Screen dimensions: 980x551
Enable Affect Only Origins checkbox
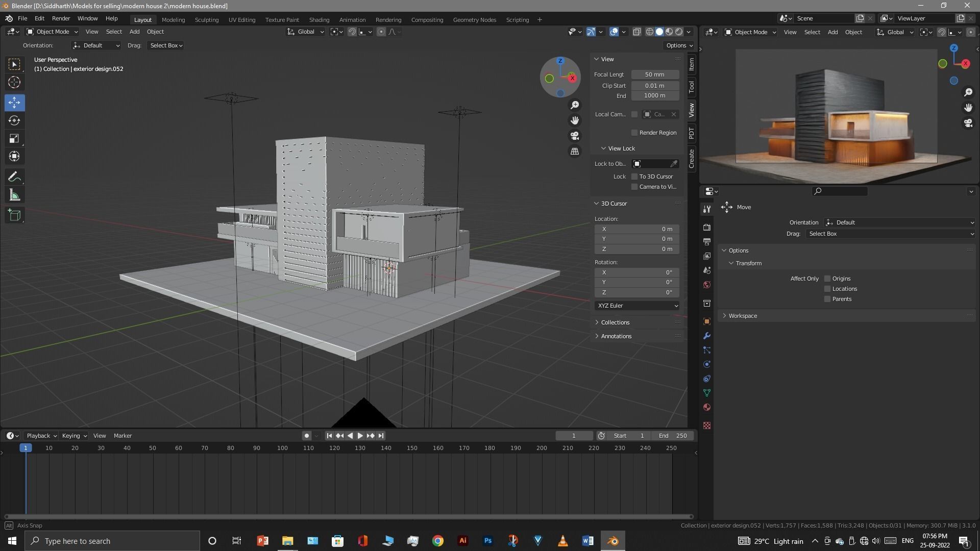(827, 279)
